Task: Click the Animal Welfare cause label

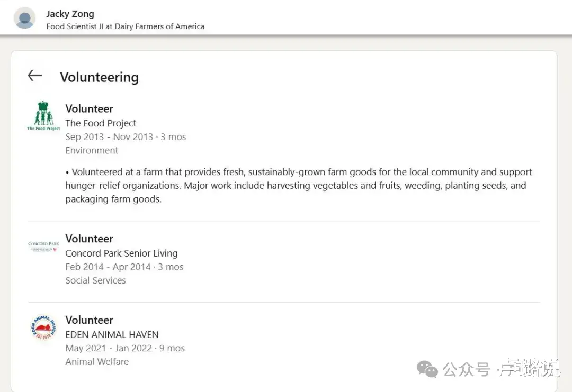Action: 97,362
